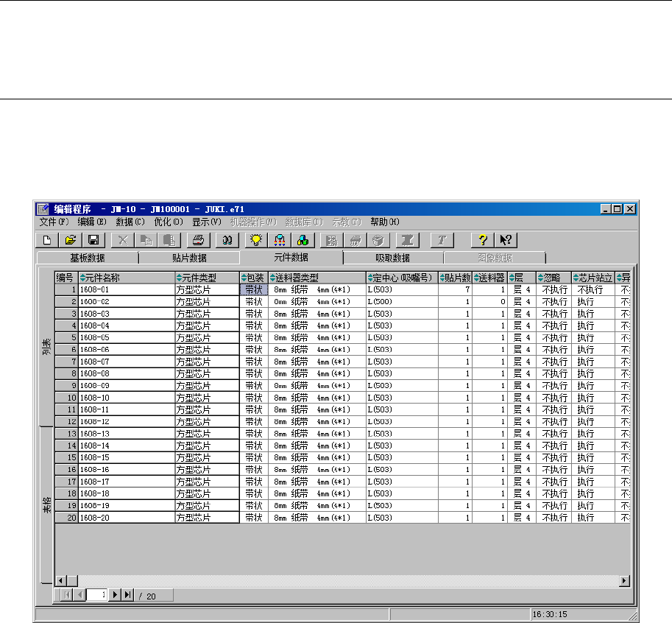672x623 pixels.
Task: Go to the first record button
Action: click(67, 595)
